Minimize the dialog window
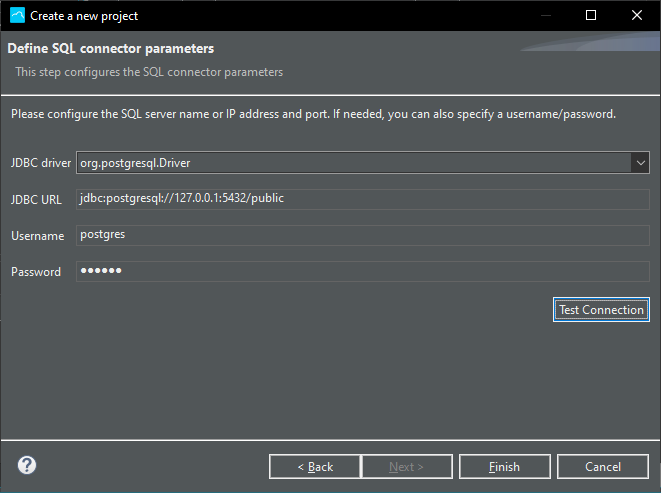 click(546, 16)
